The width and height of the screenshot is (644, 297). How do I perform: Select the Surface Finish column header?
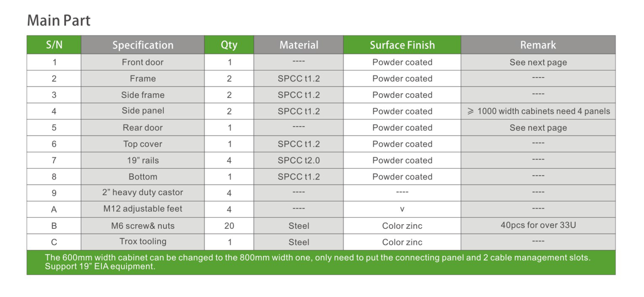402,45
